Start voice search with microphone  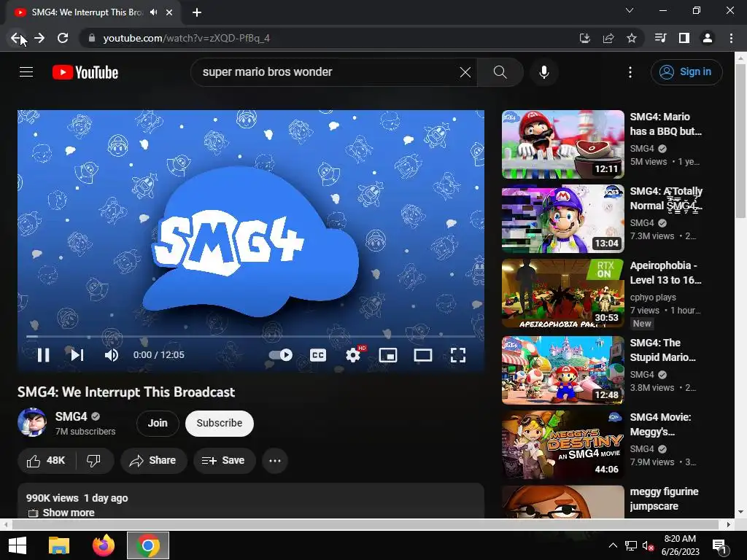[543, 72]
